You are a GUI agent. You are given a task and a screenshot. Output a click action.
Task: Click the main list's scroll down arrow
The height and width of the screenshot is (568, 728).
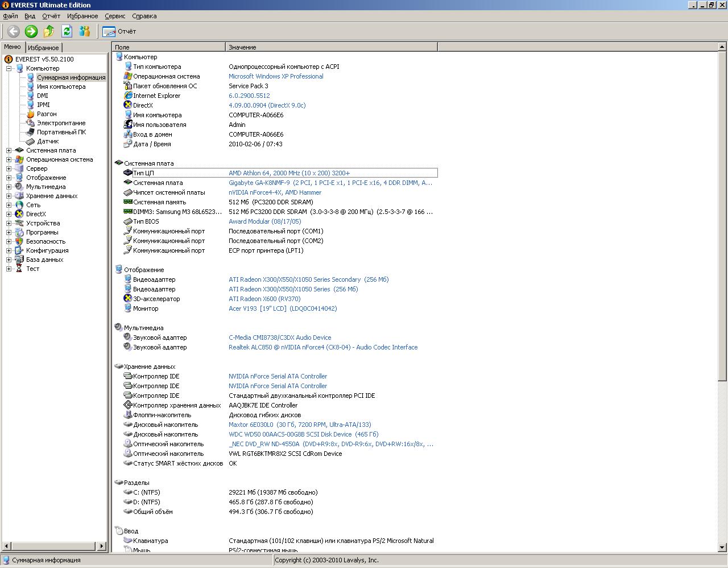tap(722, 547)
